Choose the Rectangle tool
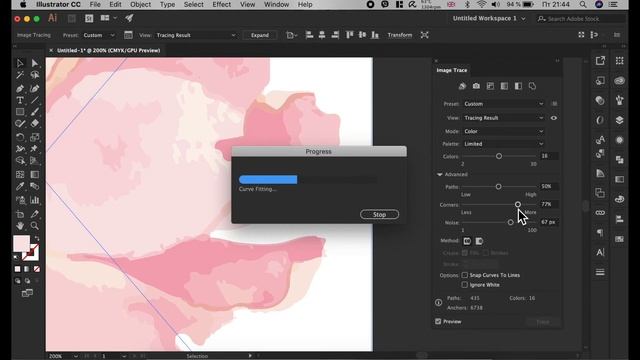Viewport: 640px width, 360px height. (20, 112)
